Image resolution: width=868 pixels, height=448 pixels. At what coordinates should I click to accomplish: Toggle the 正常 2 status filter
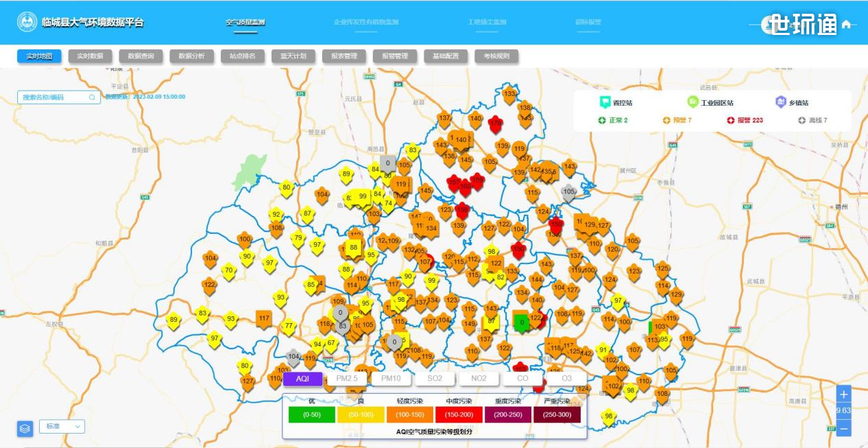coord(612,120)
